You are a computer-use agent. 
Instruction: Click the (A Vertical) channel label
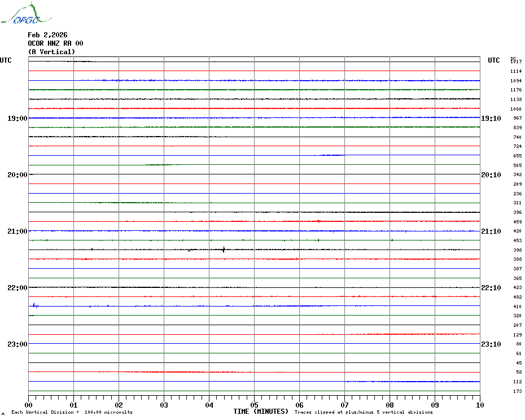(51, 52)
